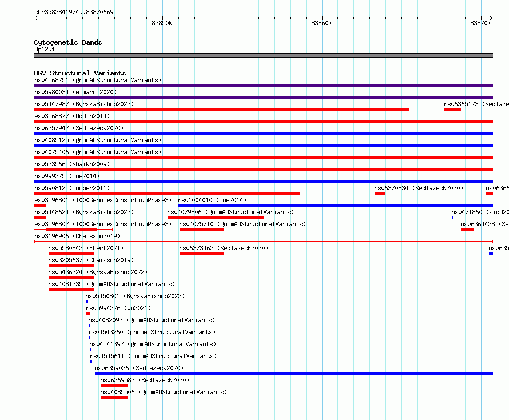Image resolution: width=509 pixels, height=420 pixels.
Task: Click esv3596802 1000Genomes variant label
Action: click(103, 224)
